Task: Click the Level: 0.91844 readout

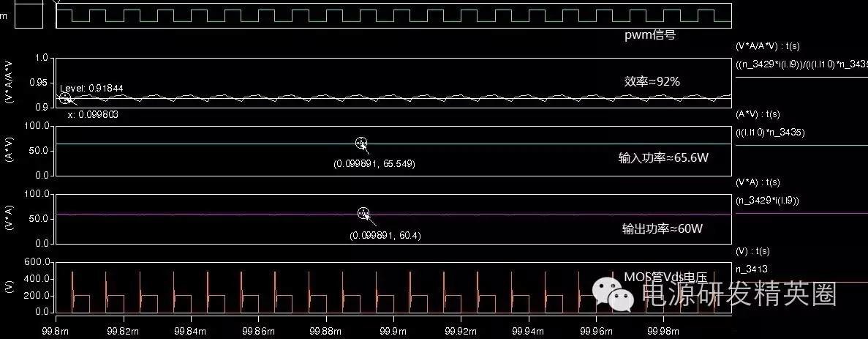Action: 91,89
